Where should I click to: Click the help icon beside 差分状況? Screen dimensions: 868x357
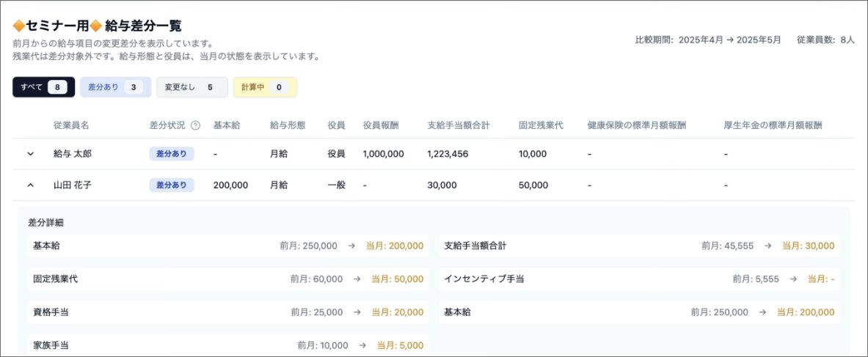pyautogui.click(x=195, y=125)
